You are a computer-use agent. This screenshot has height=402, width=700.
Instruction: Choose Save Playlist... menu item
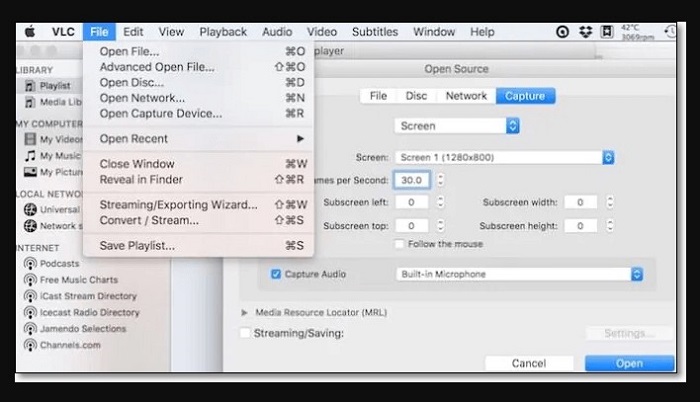pyautogui.click(x=198, y=246)
